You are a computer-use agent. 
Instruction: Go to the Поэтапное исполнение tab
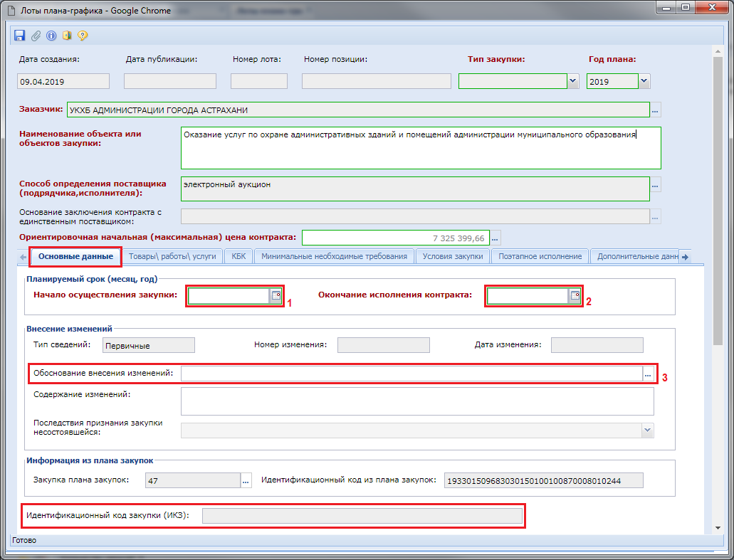pyautogui.click(x=540, y=256)
